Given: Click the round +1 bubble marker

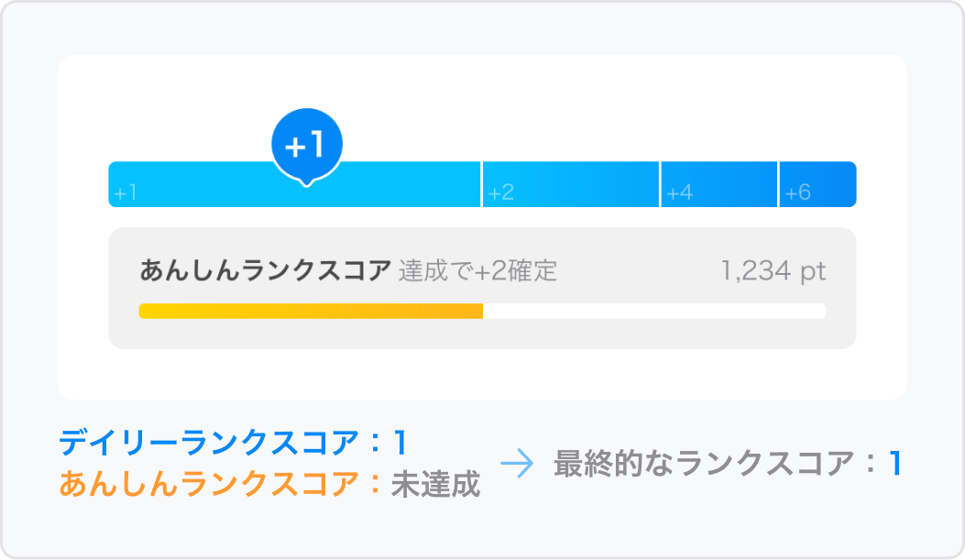Looking at the screenshot, I should coord(306,144).
